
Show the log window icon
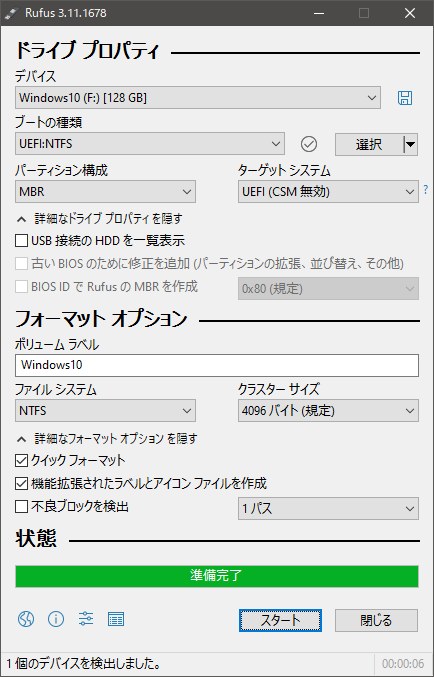[x=116, y=619]
